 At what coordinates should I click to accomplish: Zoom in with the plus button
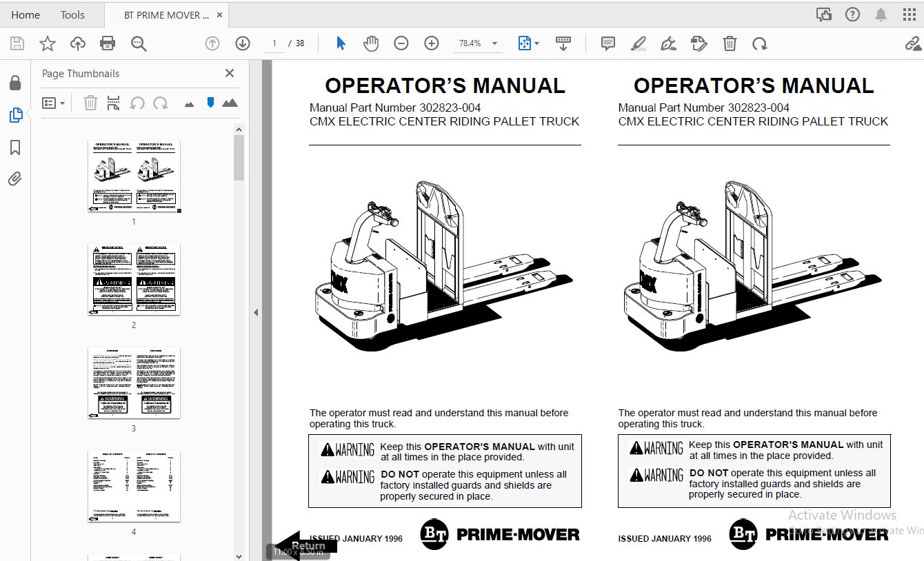[x=432, y=43]
